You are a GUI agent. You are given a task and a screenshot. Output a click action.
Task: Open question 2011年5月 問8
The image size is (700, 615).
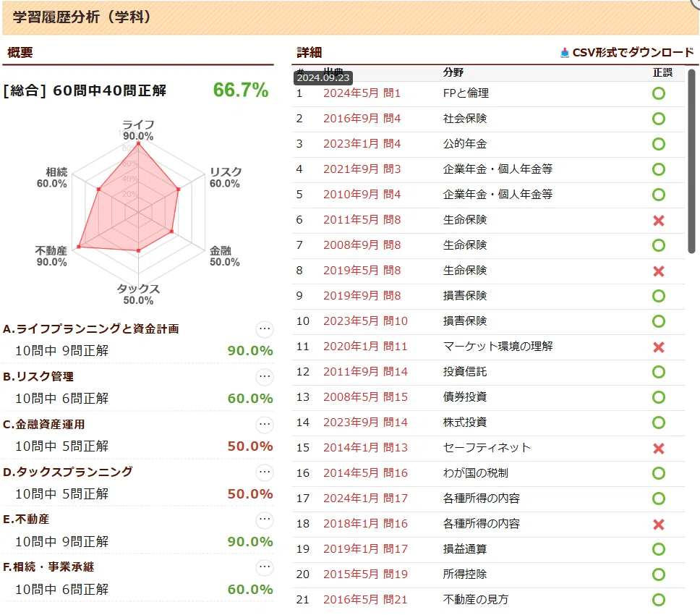362,220
